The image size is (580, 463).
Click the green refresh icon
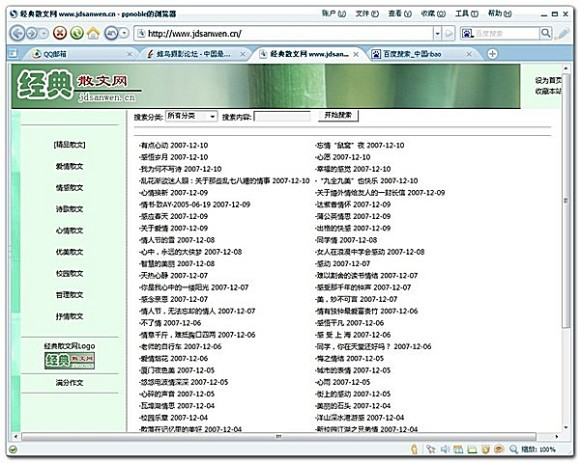77,33
